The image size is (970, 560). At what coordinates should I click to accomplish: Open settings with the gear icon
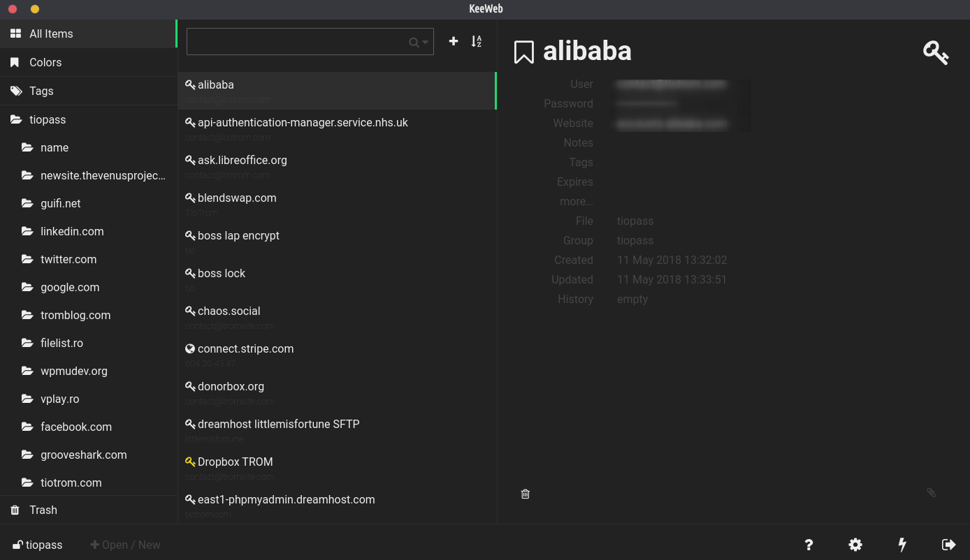(x=855, y=545)
